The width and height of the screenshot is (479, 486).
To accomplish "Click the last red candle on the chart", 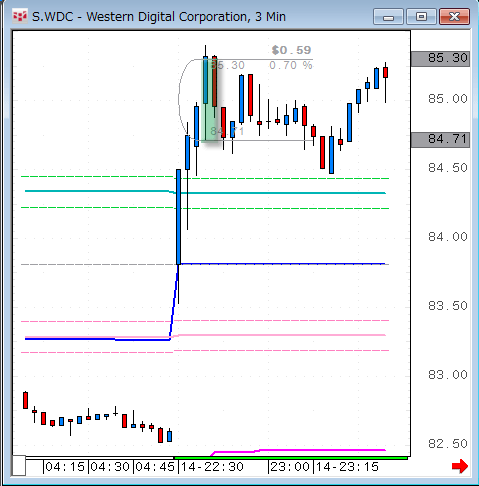I will (386, 72).
